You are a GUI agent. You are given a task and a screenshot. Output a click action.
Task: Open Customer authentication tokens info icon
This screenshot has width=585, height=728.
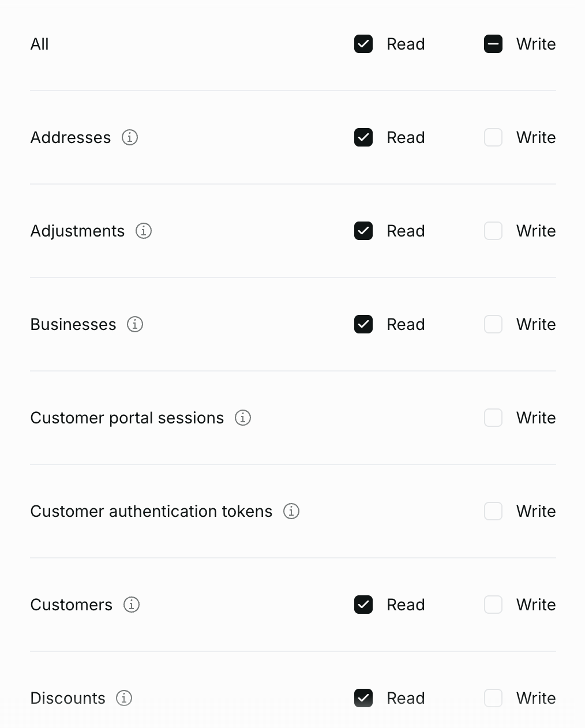(x=291, y=511)
